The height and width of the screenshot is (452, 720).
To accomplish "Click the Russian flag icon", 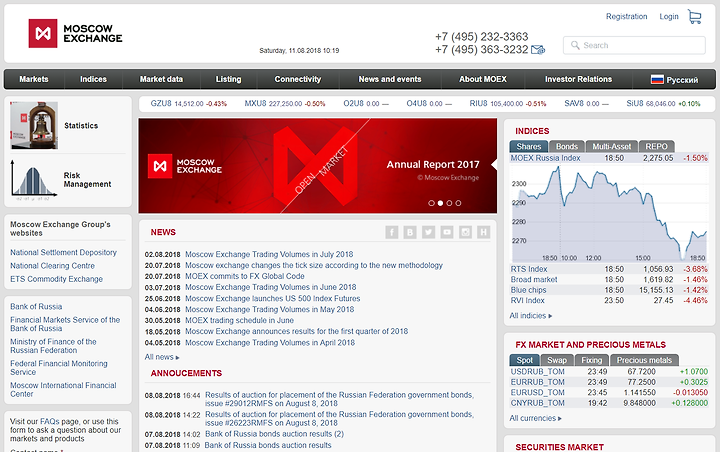I will pos(657,79).
